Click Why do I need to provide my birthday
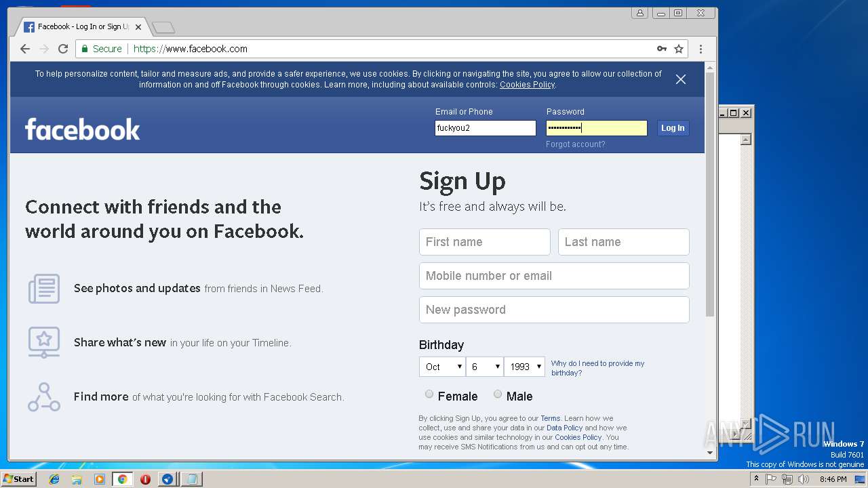 pos(597,368)
